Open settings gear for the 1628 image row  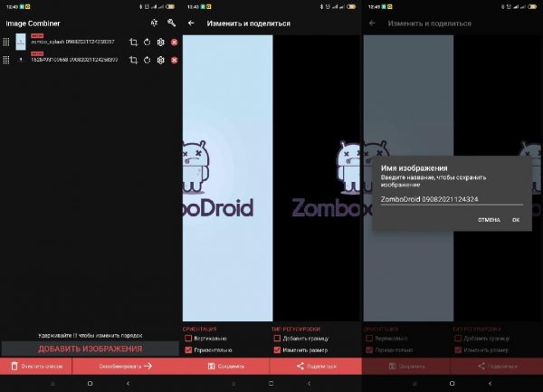coord(161,60)
